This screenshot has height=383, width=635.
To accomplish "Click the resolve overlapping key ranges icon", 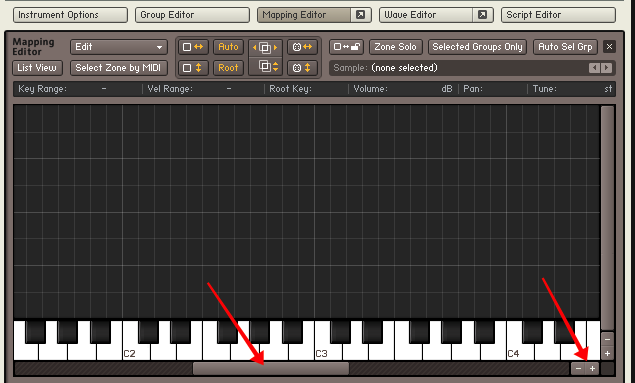I will point(302,47).
